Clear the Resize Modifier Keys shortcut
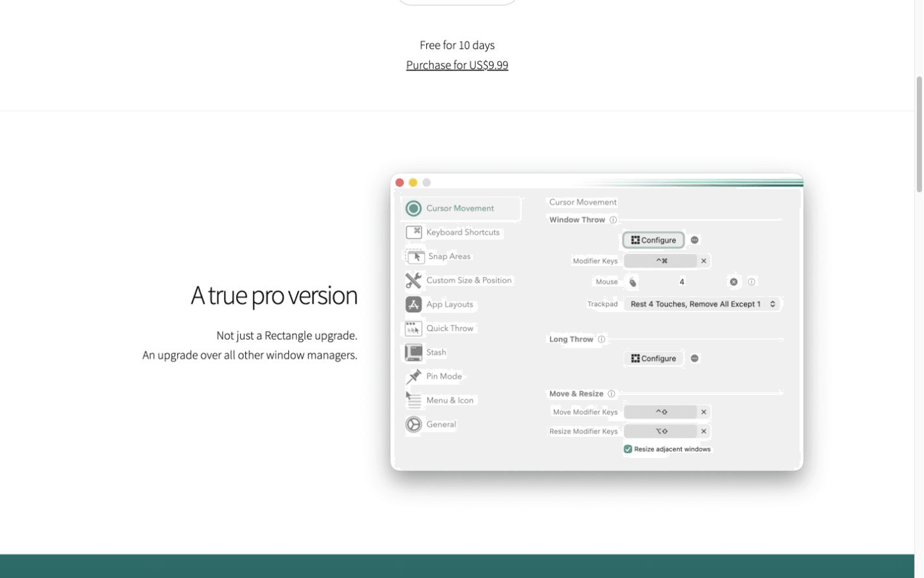Viewport: 924px width, 578px height. tap(704, 432)
